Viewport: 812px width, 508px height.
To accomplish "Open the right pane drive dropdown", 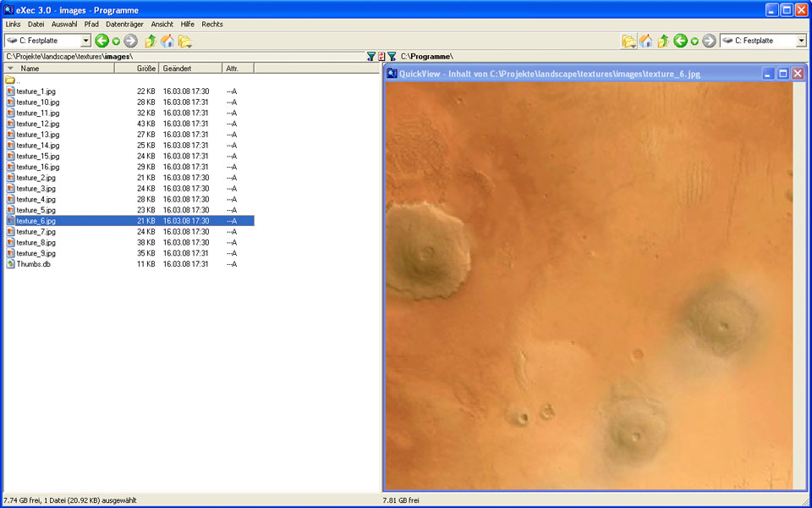I will point(800,41).
